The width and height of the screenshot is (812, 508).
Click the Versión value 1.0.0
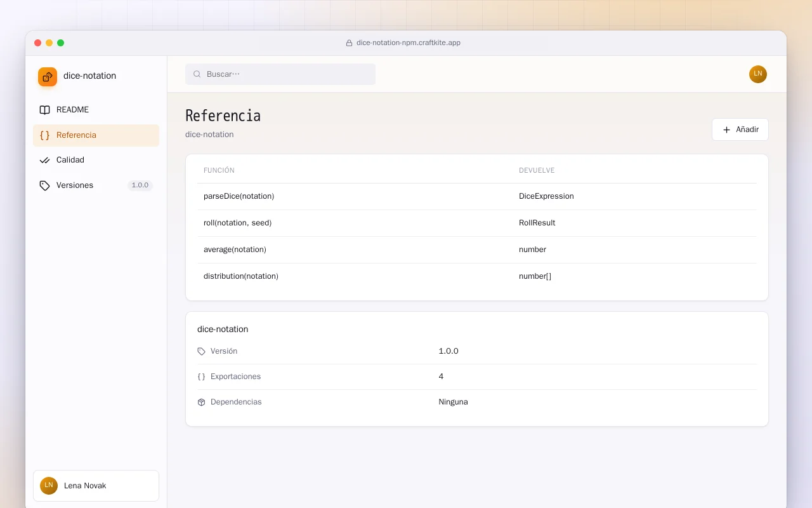(x=449, y=351)
